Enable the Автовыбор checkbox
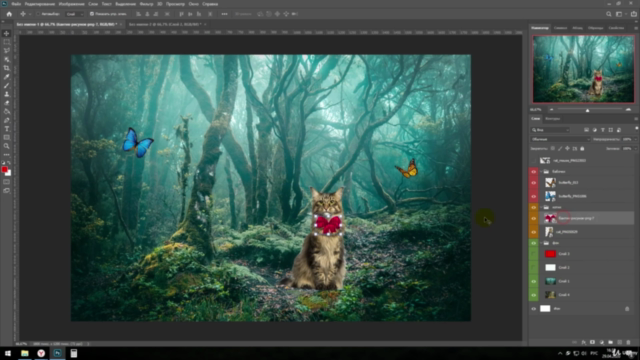 pos(38,14)
